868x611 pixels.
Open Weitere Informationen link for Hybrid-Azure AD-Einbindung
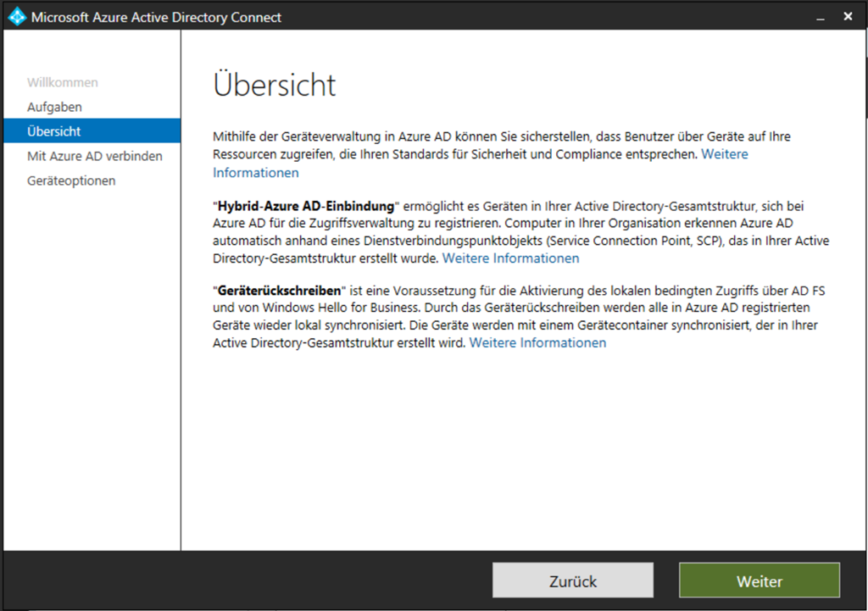510,258
